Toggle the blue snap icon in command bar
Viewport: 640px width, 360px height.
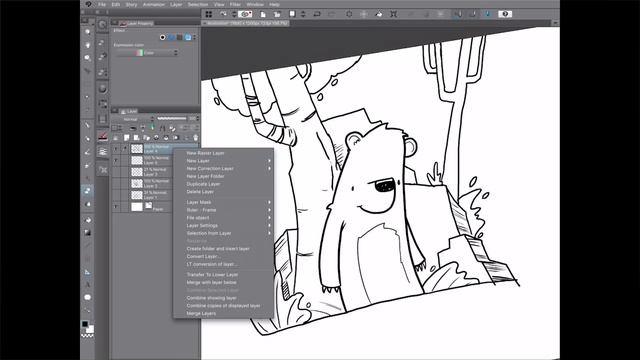pos(488,14)
